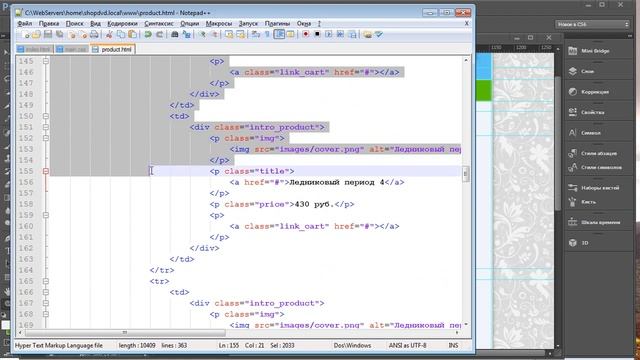Close the document with menu-bar X
The image size is (640, 360).
(467, 24)
